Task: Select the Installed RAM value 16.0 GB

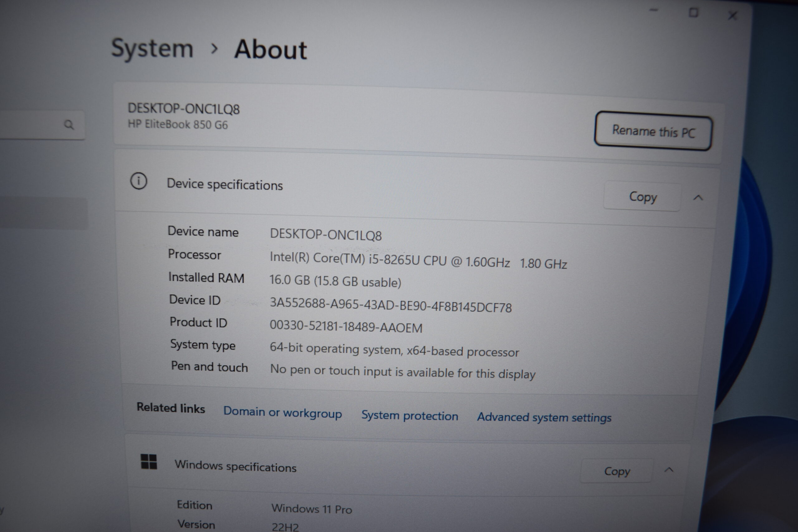Action: 289,280
